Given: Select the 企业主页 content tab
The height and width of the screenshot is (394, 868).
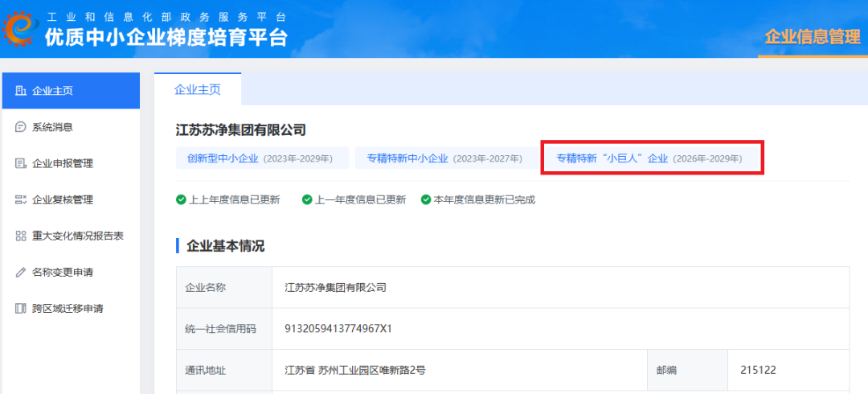Looking at the screenshot, I should click(198, 90).
